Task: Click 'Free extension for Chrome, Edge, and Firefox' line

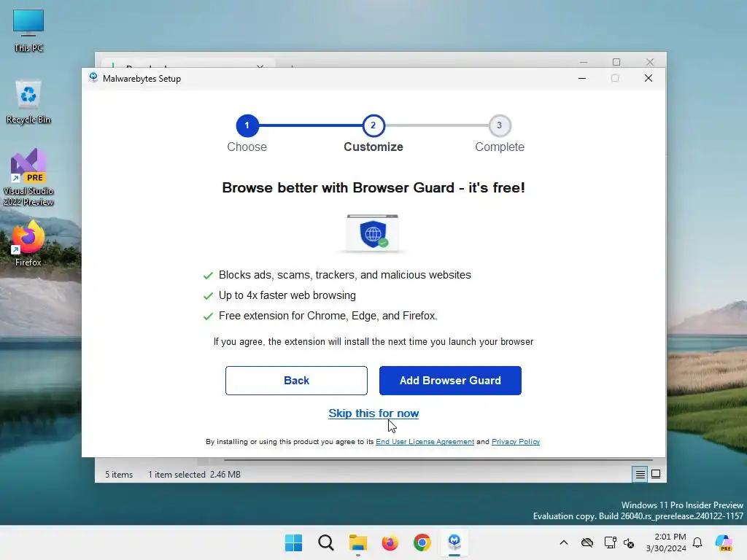Action: 328,316
